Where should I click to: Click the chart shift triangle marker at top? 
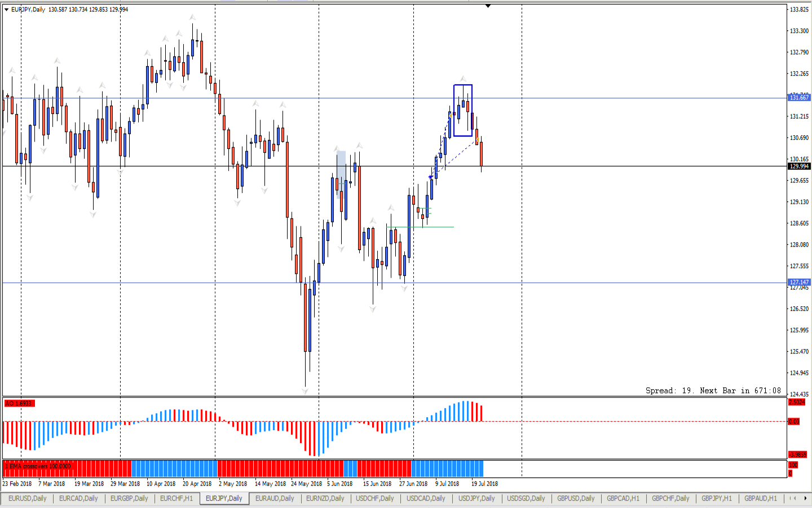coord(488,6)
